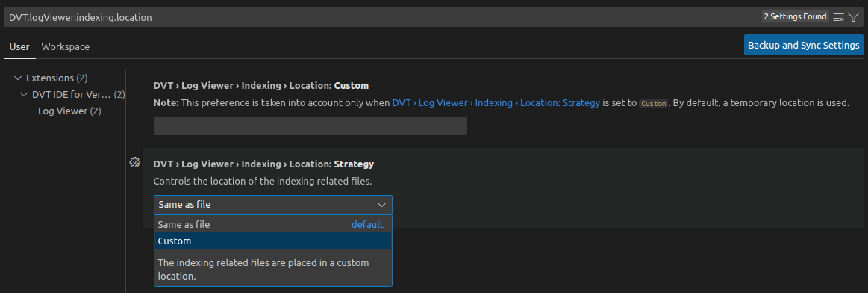Focus the Location Custom text field

click(x=310, y=125)
